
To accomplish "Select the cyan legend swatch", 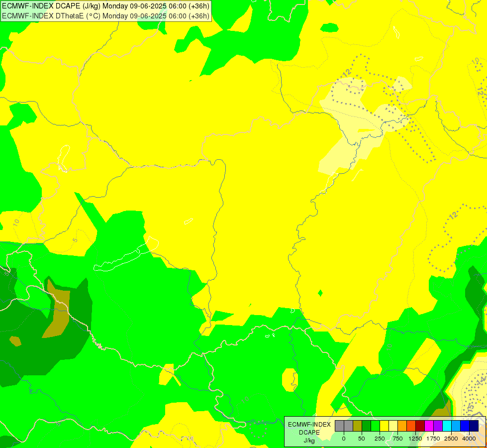I will point(447,426).
